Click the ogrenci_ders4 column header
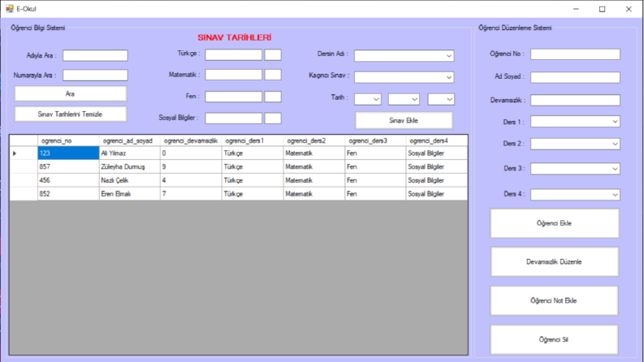644x362 pixels. (x=437, y=140)
